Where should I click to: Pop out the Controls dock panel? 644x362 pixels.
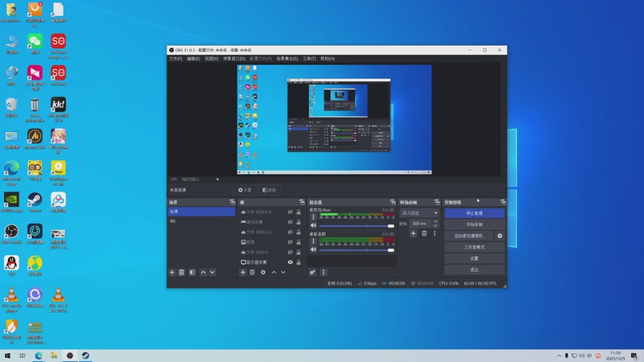click(503, 202)
